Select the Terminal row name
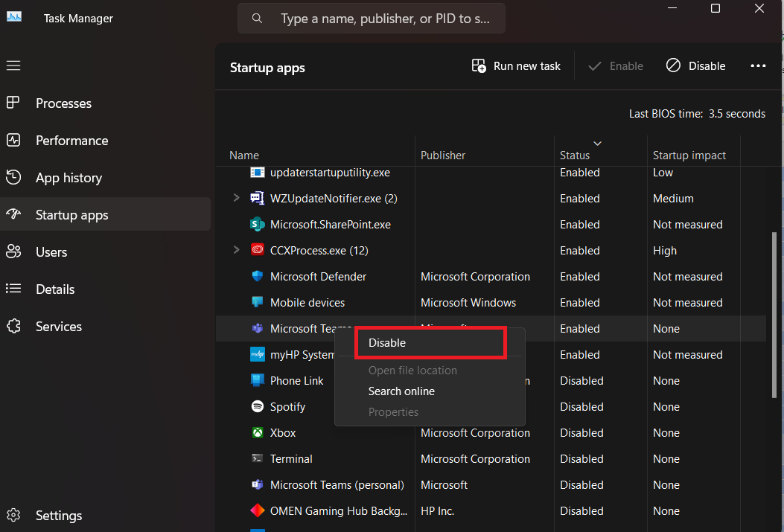This screenshot has height=532, width=784. pyautogui.click(x=291, y=458)
